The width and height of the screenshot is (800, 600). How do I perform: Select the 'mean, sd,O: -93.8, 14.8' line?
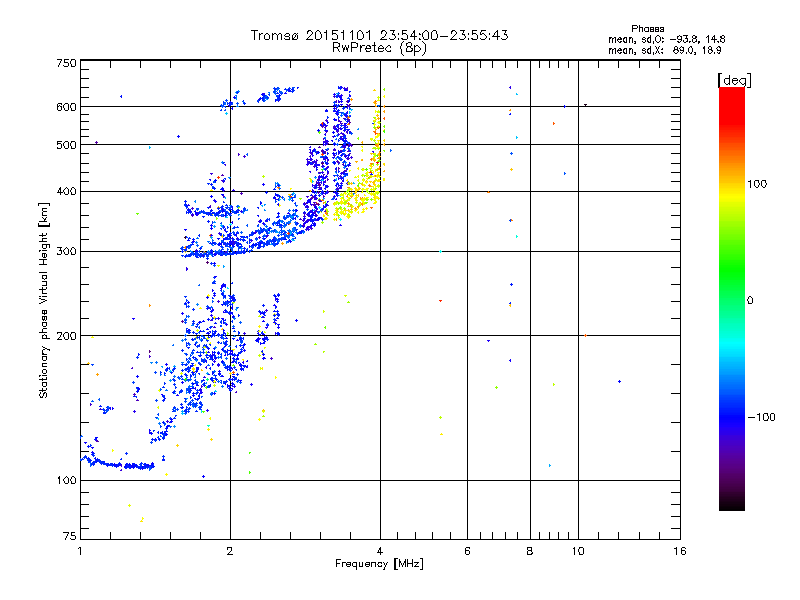click(666, 39)
